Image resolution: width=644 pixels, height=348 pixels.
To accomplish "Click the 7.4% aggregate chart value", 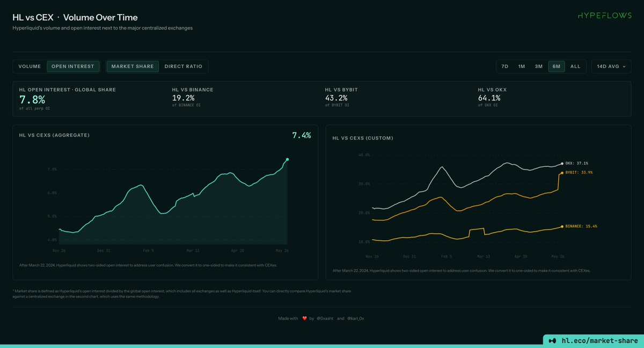I will [301, 136].
